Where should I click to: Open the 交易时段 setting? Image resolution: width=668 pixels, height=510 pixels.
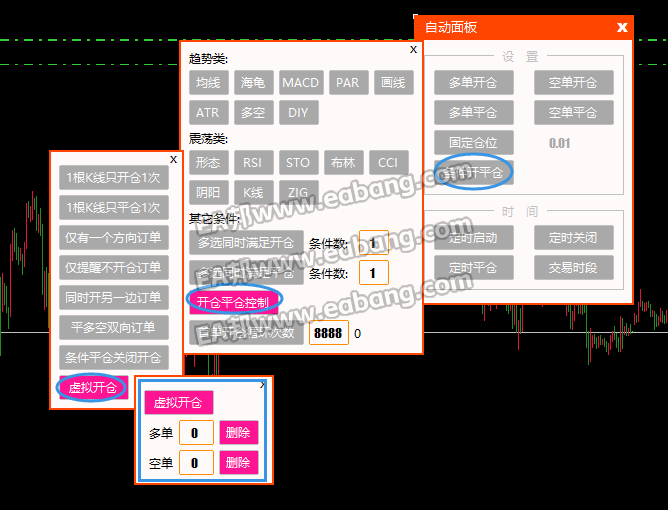pos(573,267)
